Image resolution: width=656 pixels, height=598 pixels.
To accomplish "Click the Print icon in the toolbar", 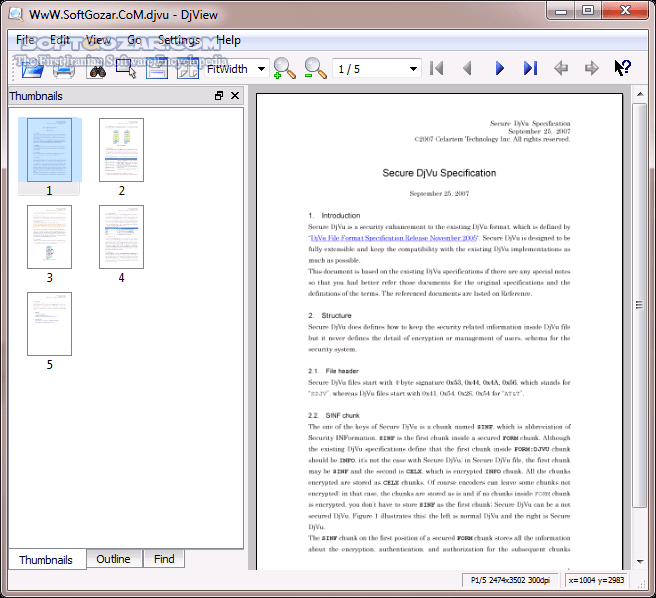I will pyautogui.click(x=64, y=69).
